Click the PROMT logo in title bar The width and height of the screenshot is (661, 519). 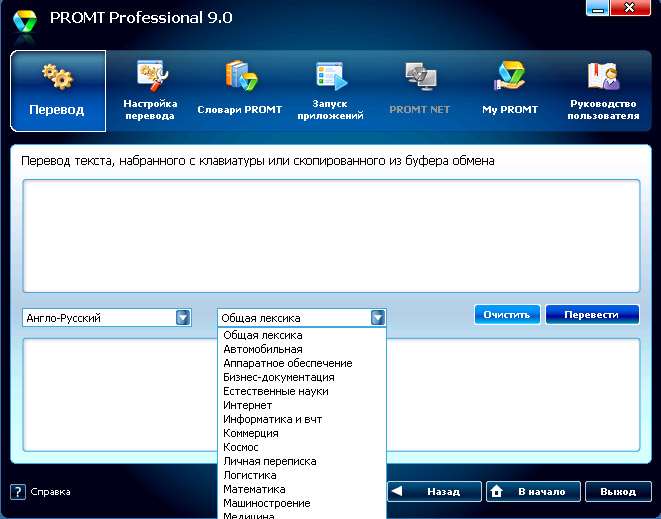[25, 21]
